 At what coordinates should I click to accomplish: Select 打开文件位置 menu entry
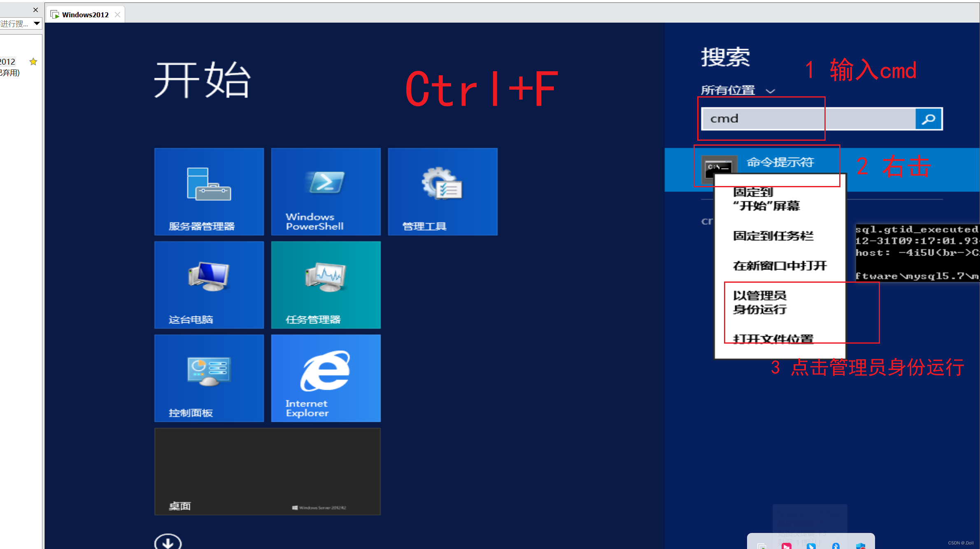[x=773, y=338]
